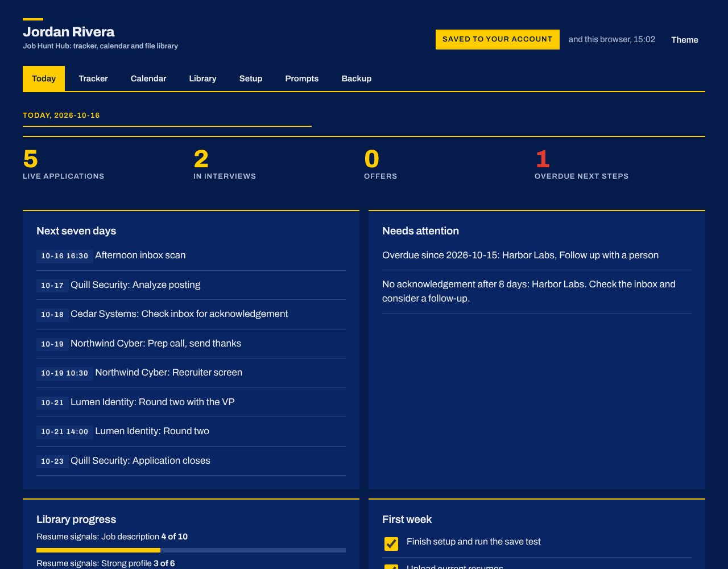This screenshot has width=728, height=569.
Task: Click the 10-23 date badge
Action: (x=52, y=461)
